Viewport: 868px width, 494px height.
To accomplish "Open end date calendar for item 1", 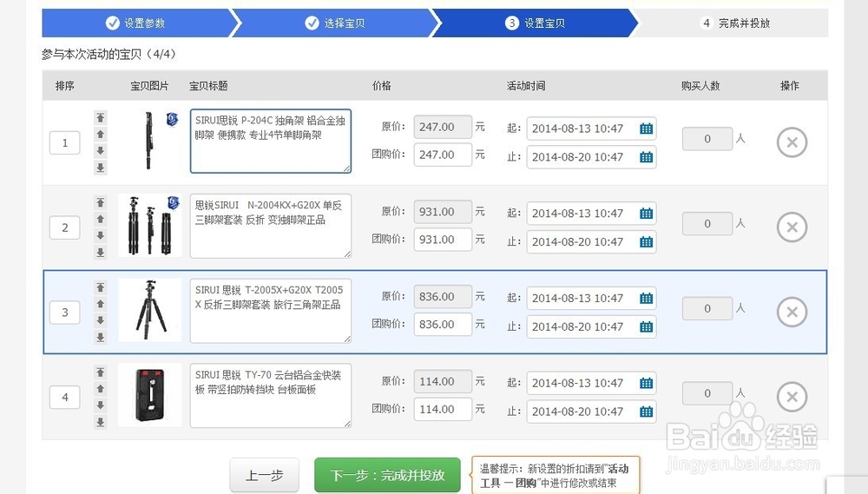I will tap(646, 157).
